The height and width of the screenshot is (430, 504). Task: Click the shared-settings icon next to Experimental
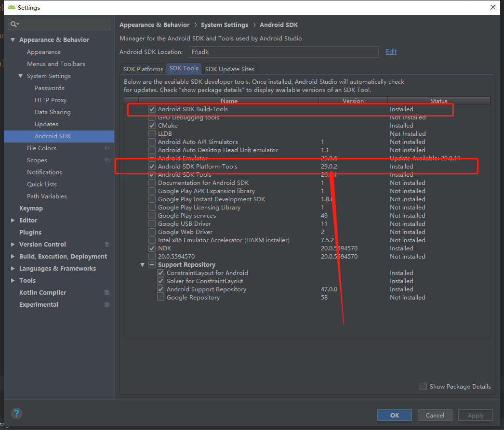[x=107, y=304]
